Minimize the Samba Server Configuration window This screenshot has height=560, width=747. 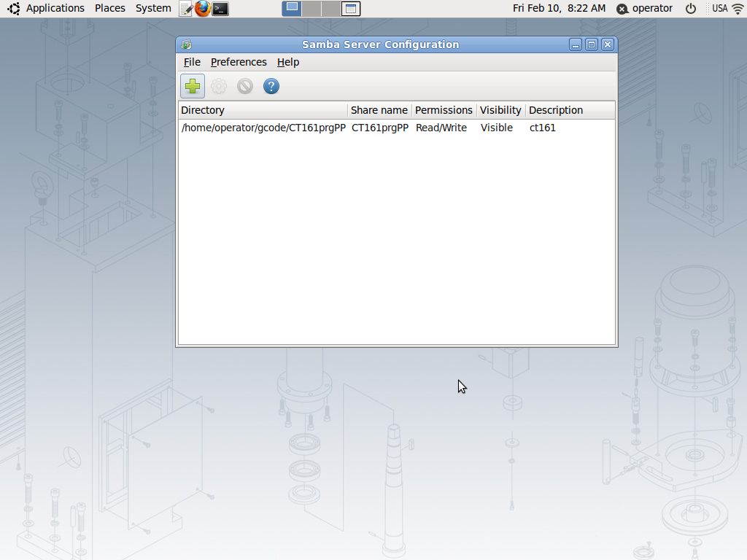click(576, 44)
